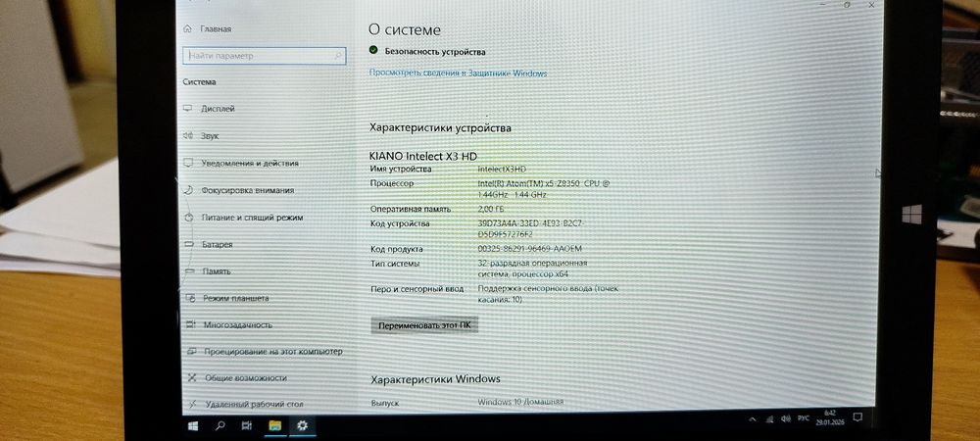
Task: Click the Оперативная память label
Action: (x=410, y=210)
